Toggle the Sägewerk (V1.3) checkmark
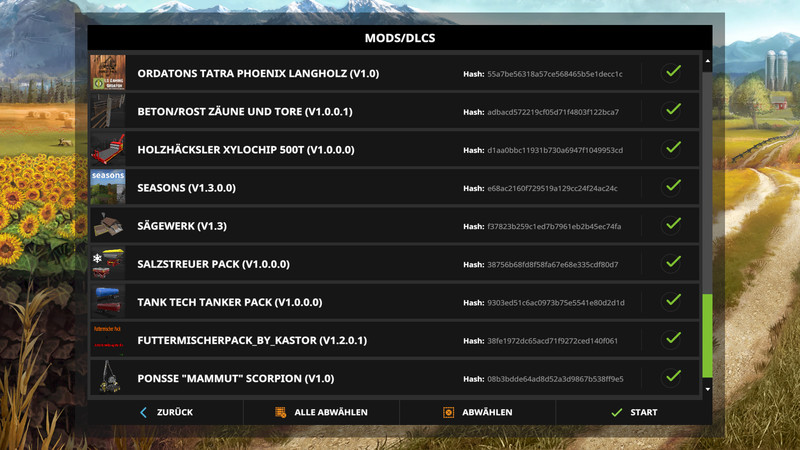 click(673, 224)
